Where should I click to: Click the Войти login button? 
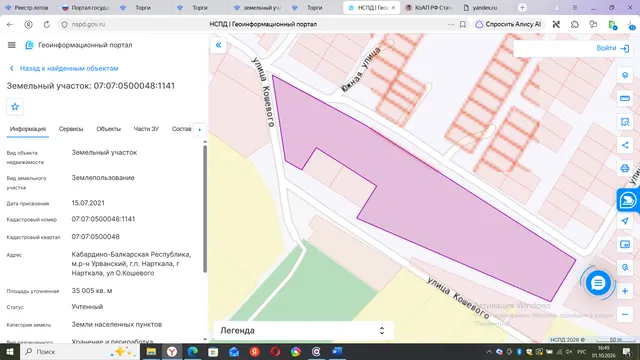click(613, 48)
